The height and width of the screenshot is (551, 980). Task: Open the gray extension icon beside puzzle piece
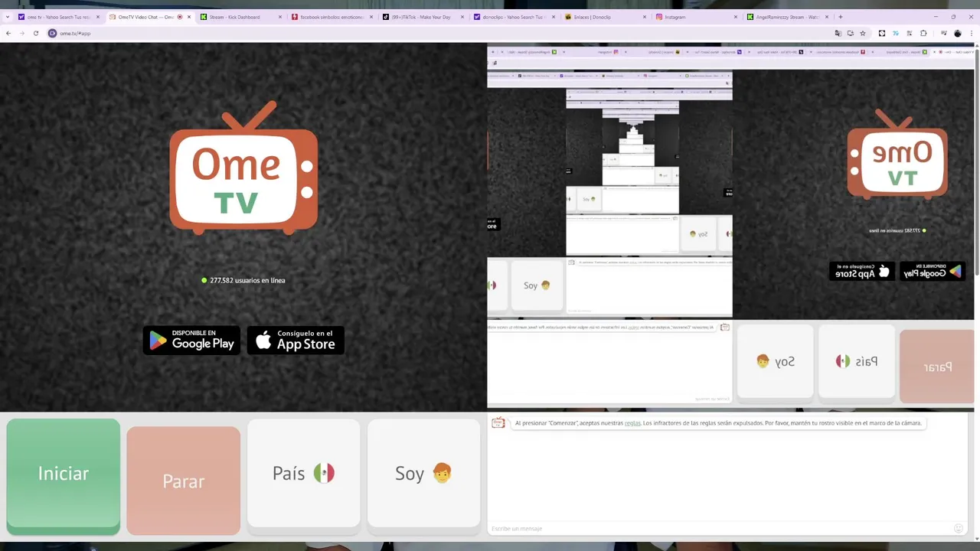910,33
